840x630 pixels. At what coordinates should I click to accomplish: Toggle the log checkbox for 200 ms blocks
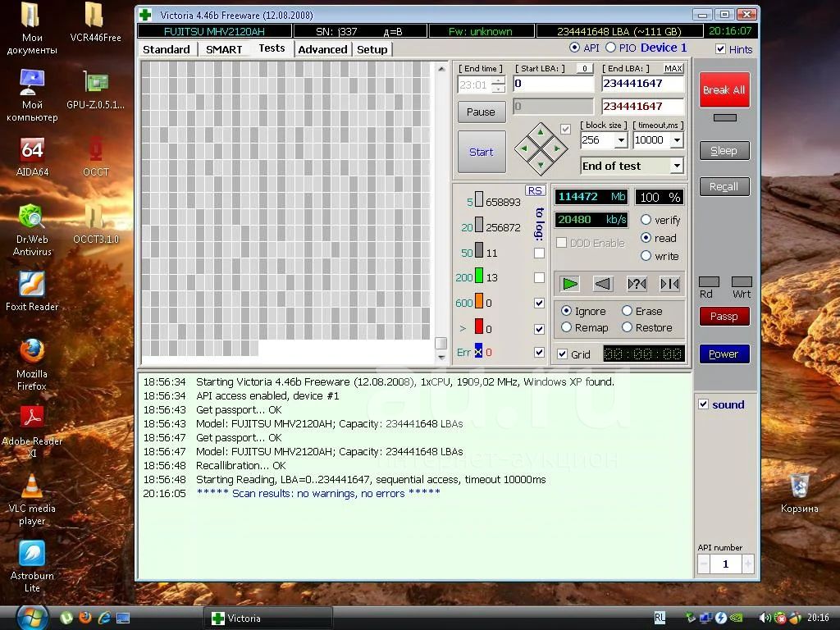tap(540, 277)
